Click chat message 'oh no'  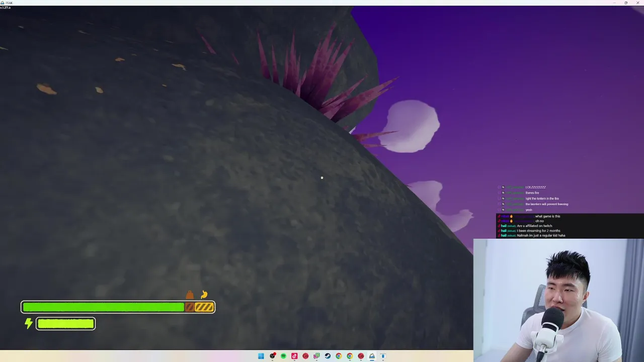tap(539, 221)
